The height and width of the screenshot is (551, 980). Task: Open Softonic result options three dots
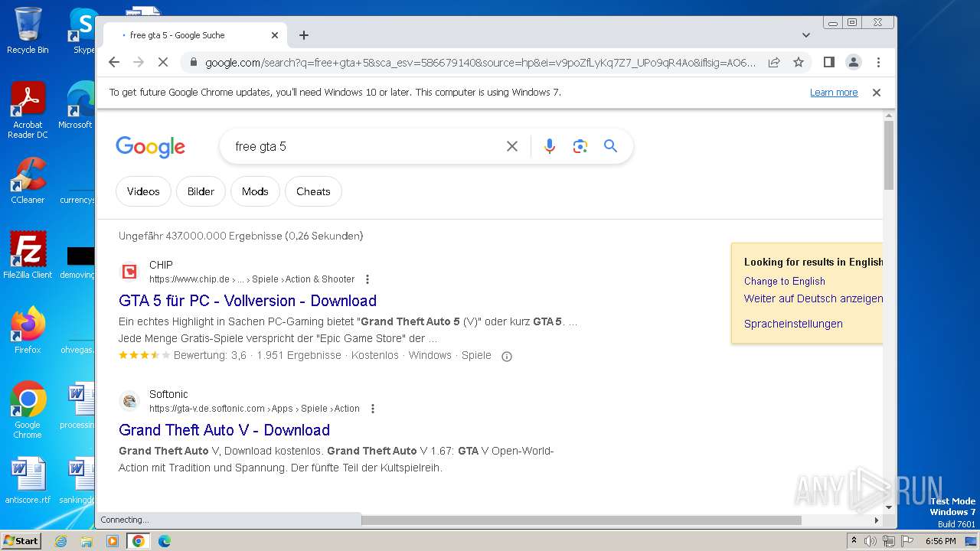point(373,409)
